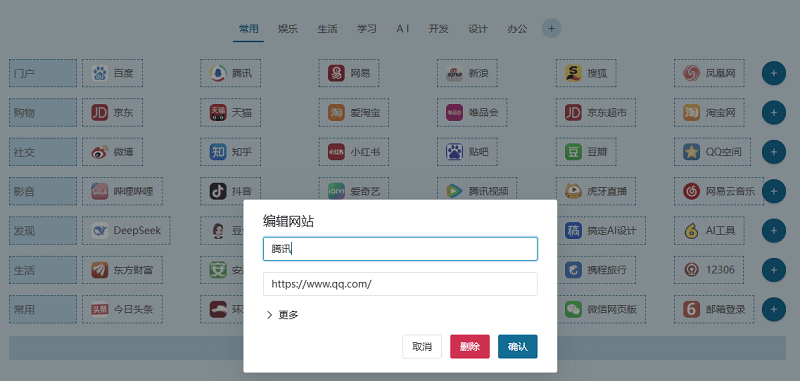Screen dimensions: 800x381
Task: Open the 搞定AI设计 icon
Action: (x=573, y=231)
